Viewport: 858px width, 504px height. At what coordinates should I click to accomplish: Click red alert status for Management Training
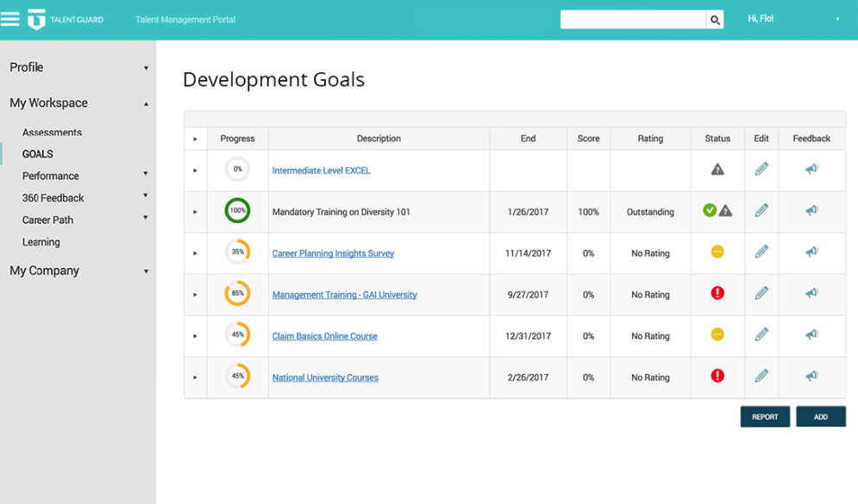tap(717, 294)
